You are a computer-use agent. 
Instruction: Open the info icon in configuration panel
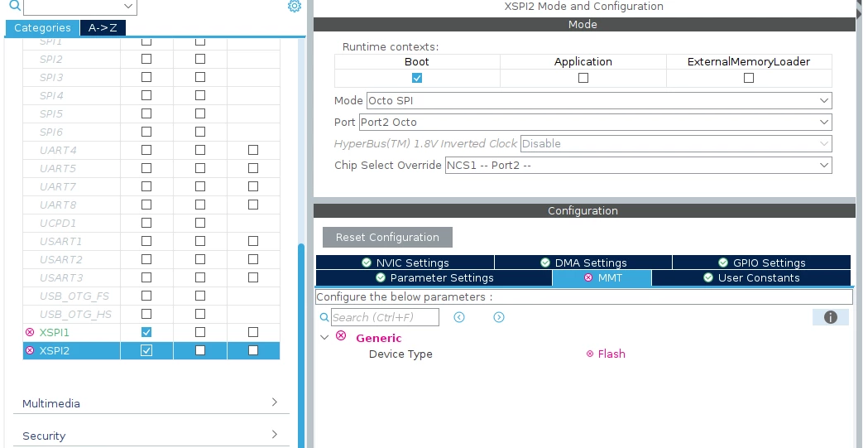pos(831,317)
